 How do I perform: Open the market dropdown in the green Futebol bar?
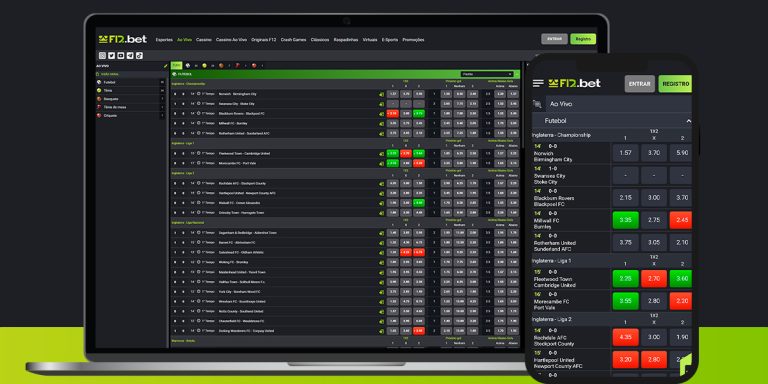click(487, 74)
